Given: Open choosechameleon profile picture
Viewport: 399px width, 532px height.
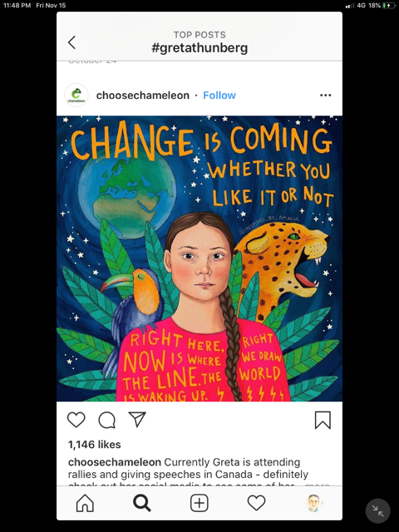Looking at the screenshot, I should pos(76,96).
